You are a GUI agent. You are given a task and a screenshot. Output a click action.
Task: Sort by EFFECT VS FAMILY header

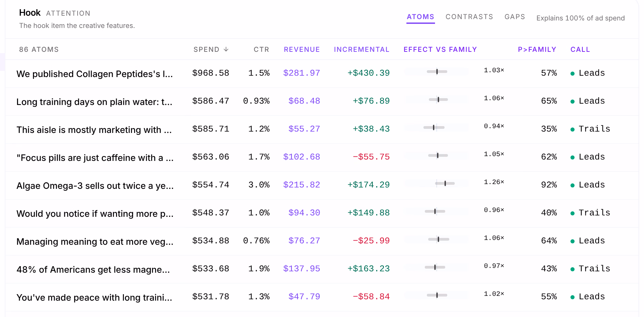(440, 49)
